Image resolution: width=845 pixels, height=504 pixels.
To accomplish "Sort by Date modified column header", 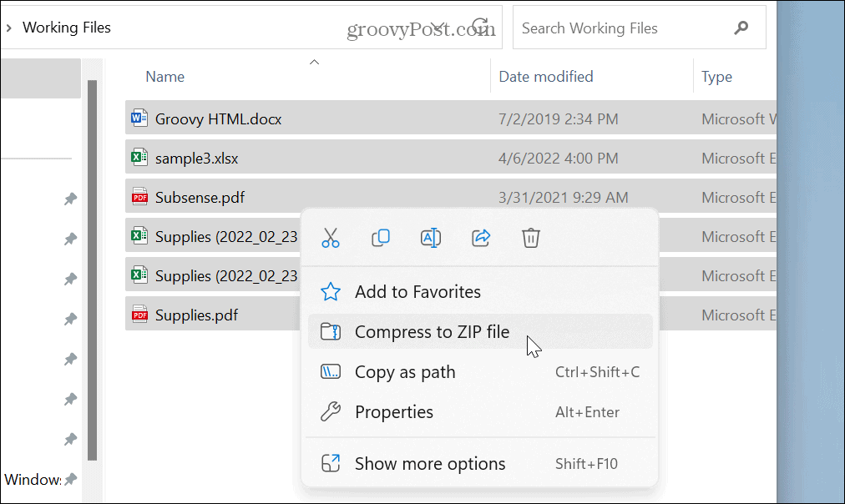I will [546, 77].
